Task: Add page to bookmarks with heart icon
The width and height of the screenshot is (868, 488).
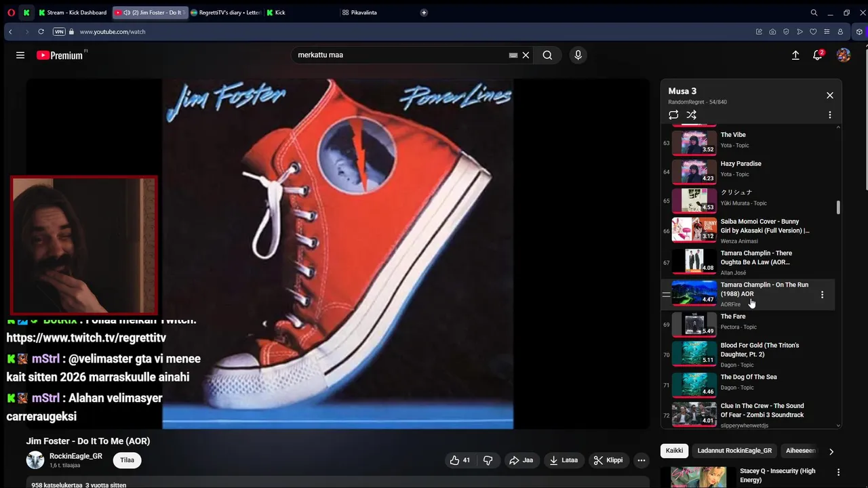Action: coord(813,32)
